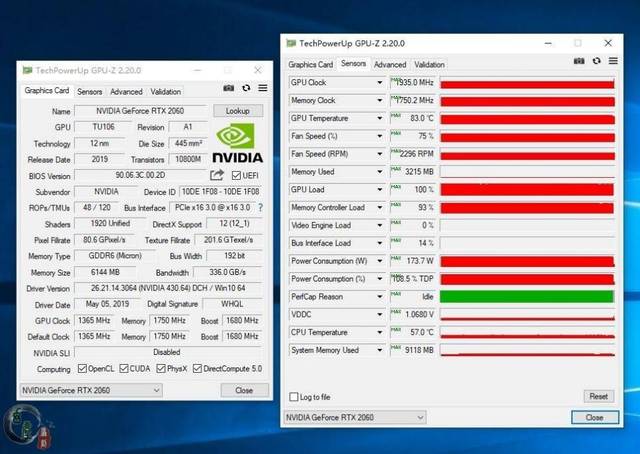Open the Fan Speed (RPM) dropdown
This screenshot has height=454, width=640.
point(380,154)
